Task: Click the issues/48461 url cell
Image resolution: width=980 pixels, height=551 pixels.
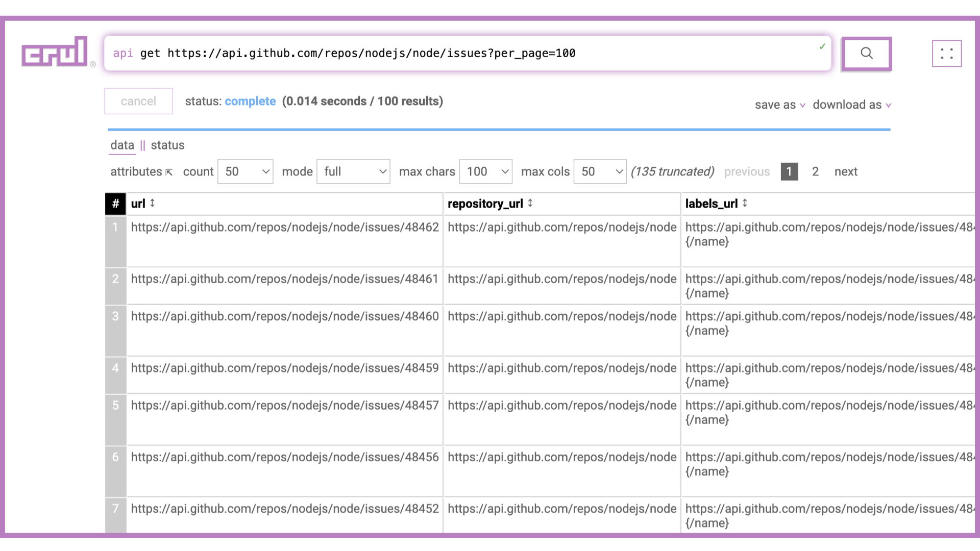Action: (285, 286)
